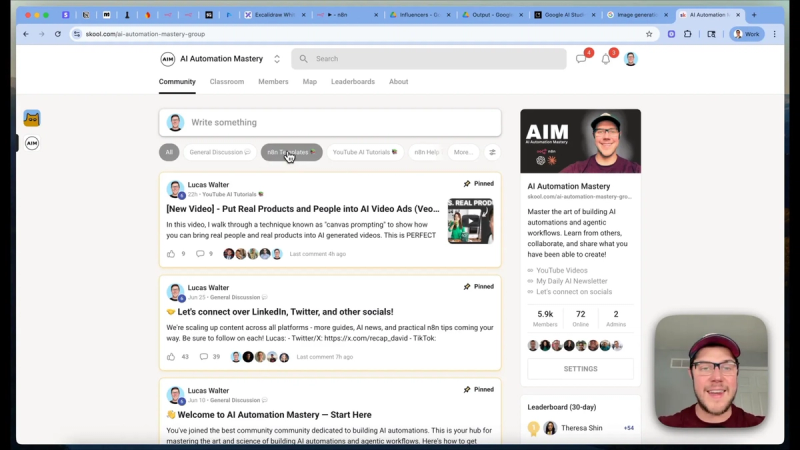This screenshot has height=450, width=800.
Task: Open a new browser tab
Action: click(x=754, y=15)
